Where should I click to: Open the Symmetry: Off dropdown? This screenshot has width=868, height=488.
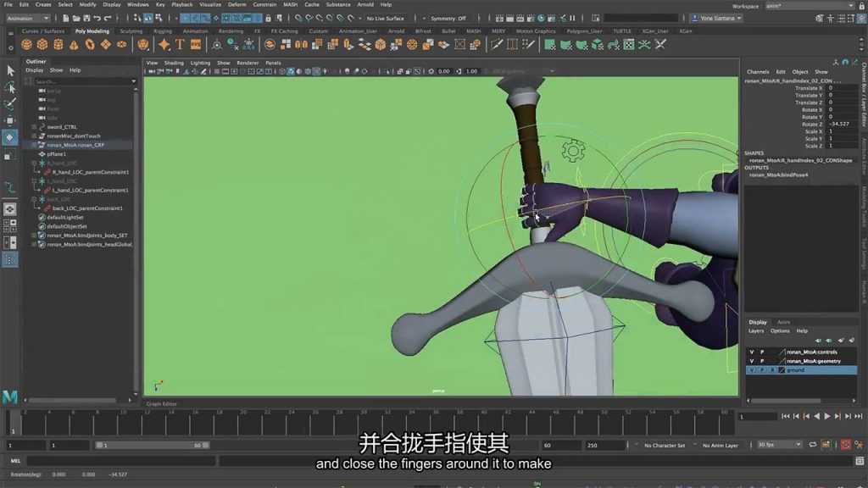click(x=448, y=19)
